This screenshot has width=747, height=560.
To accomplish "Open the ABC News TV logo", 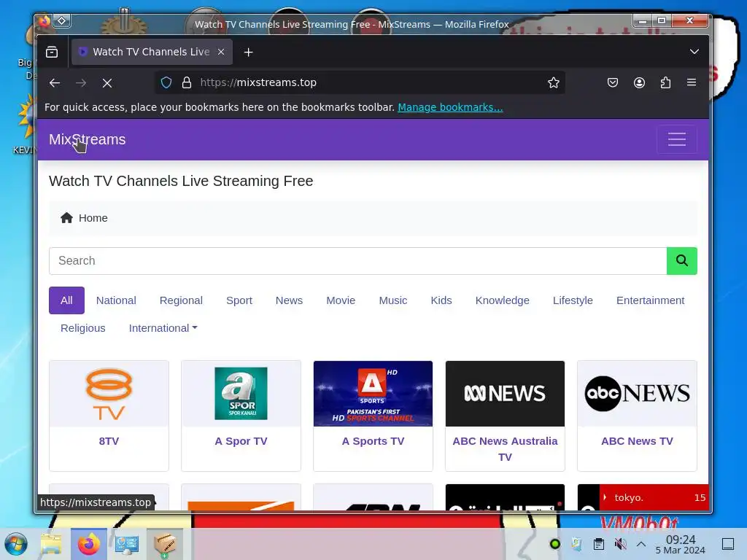I will [x=637, y=394].
